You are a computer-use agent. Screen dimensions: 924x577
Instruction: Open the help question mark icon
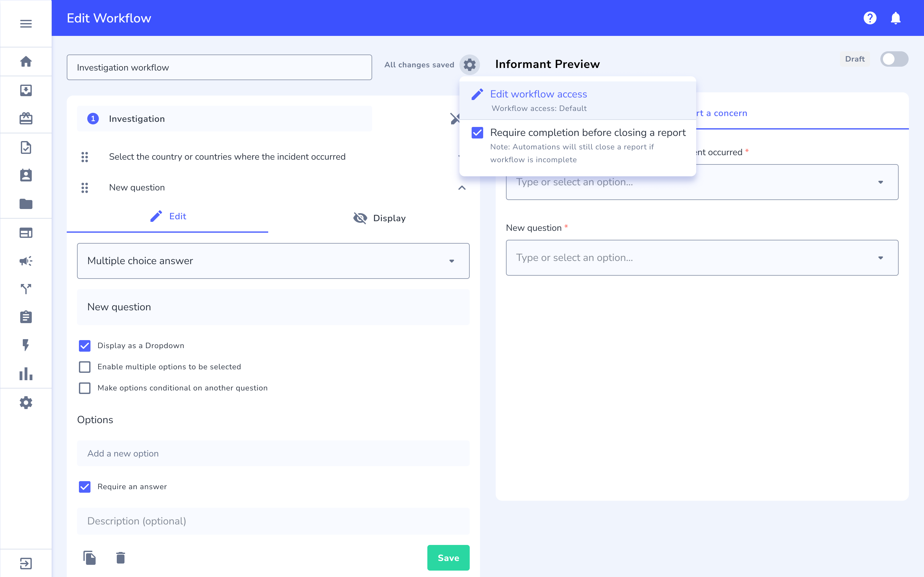[x=870, y=18]
